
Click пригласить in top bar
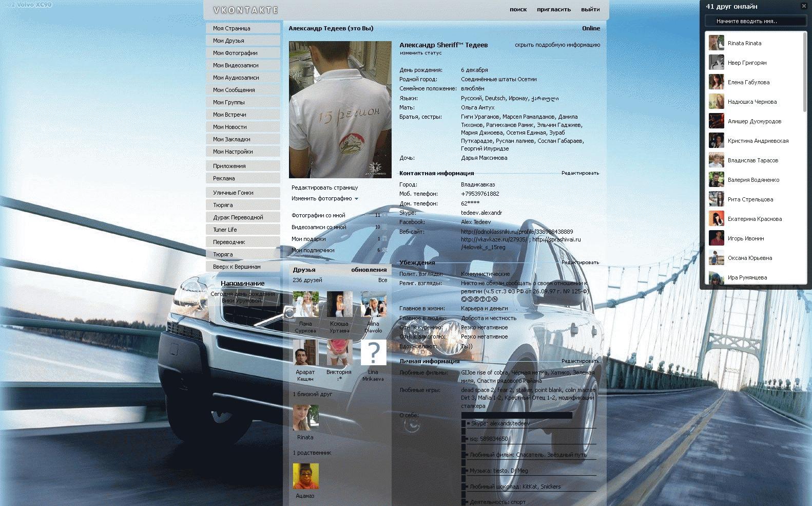click(554, 9)
